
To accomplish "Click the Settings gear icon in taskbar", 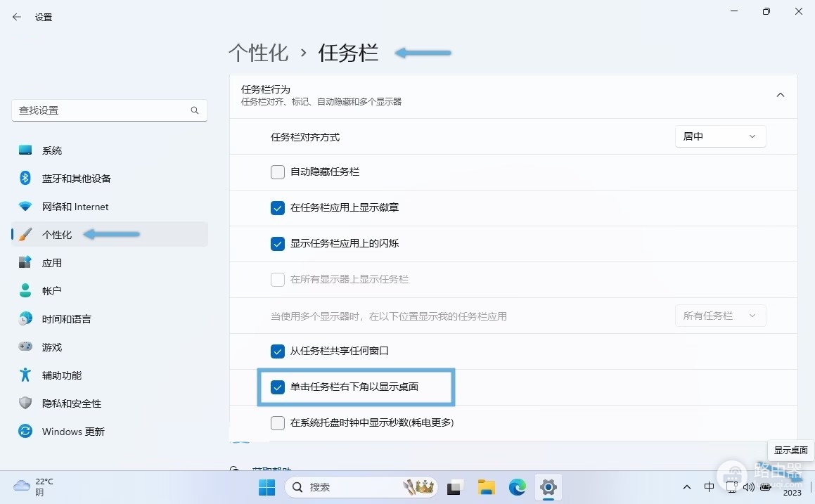I will 548,487.
